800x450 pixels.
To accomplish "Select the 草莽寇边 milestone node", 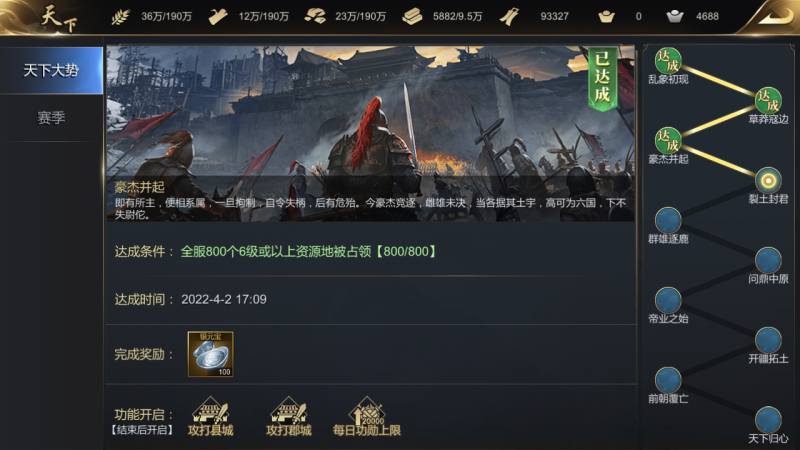I will 768,101.
